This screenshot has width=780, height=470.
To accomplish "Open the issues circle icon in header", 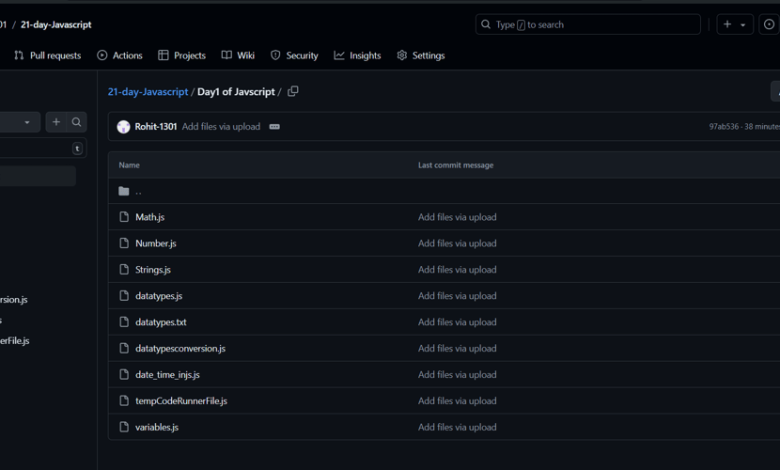I will pyautogui.click(x=769, y=24).
